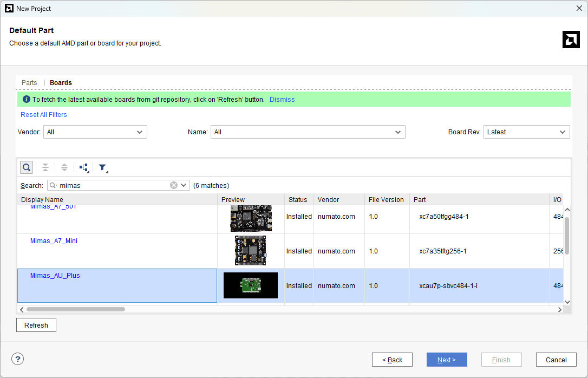
Task: Open the group-by hierarchy icon
Action: pyautogui.click(x=83, y=168)
